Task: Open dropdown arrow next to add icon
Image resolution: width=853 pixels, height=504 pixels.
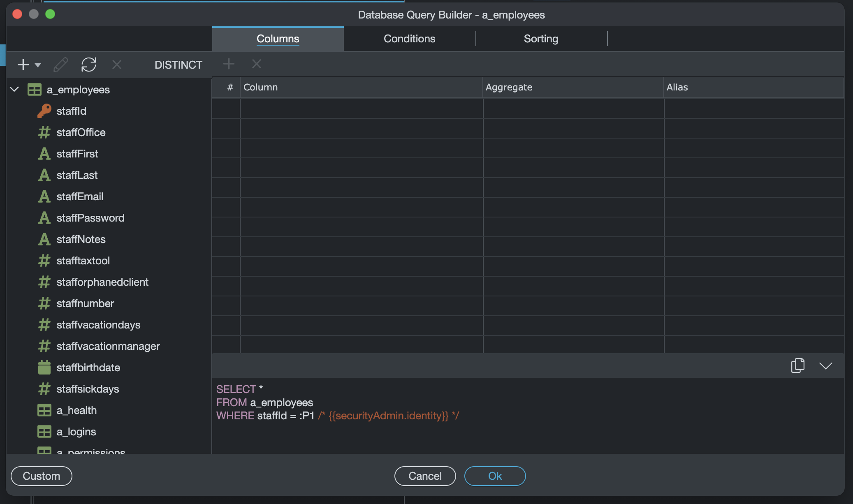Action: pyautogui.click(x=38, y=65)
